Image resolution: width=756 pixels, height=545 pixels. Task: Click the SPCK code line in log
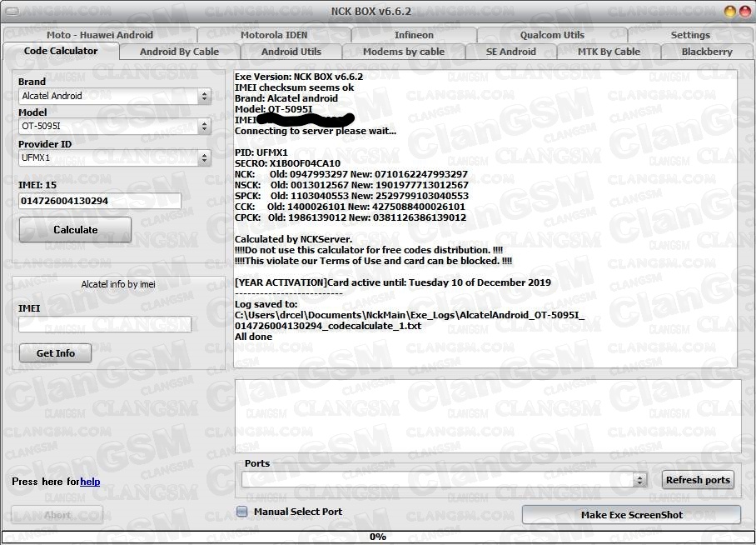point(351,196)
